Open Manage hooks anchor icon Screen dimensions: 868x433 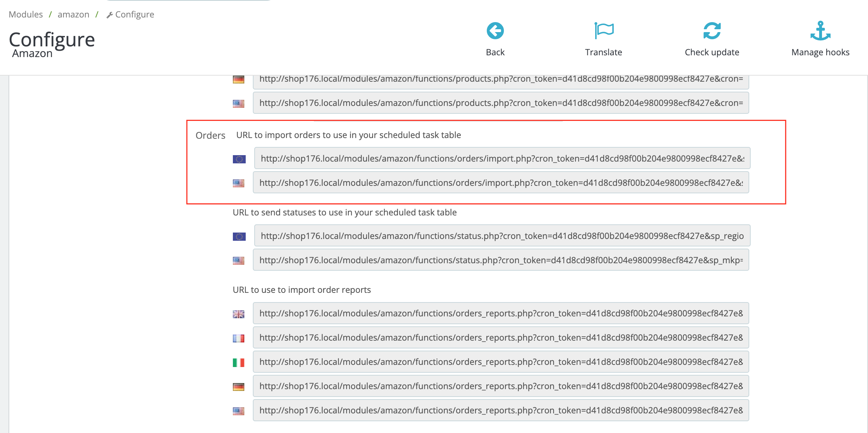pyautogui.click(x=820, y=31)
